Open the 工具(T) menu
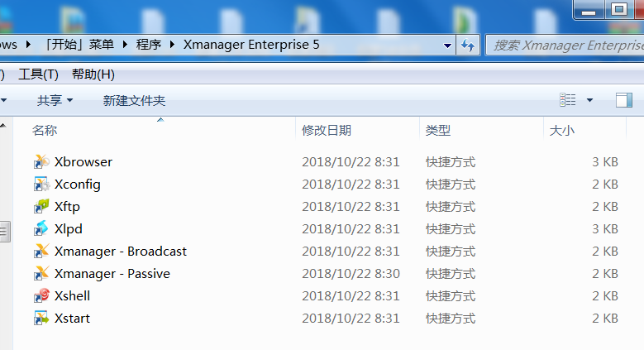The image size is (644, 350). click(38, 74)
